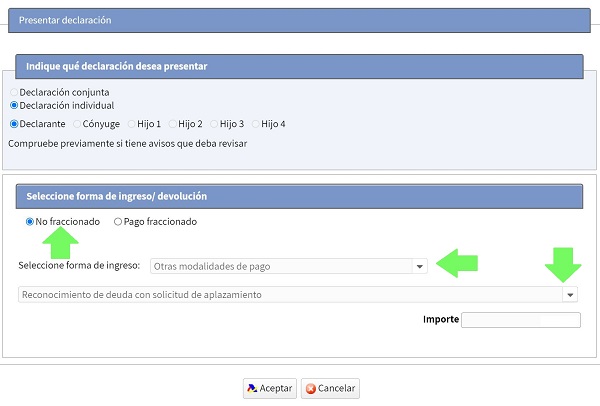The height and width of the screenshot is (406, 600).
Task: Focus the Importe input field
Action: [x=520, y=320]
